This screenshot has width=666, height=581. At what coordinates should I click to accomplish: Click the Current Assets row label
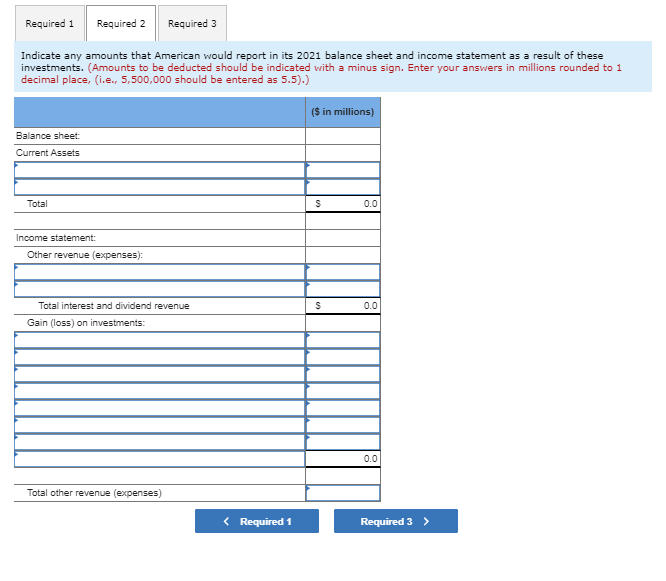point(48,153)
